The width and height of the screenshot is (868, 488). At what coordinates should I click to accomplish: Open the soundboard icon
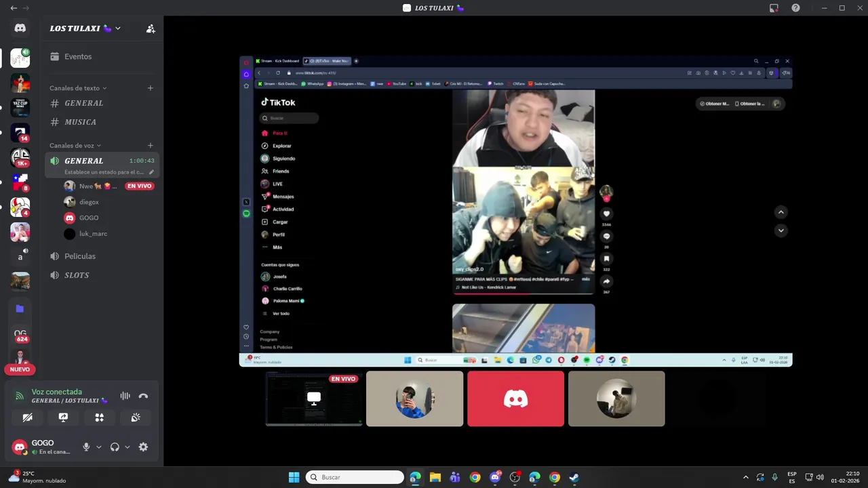coord(136,418)
